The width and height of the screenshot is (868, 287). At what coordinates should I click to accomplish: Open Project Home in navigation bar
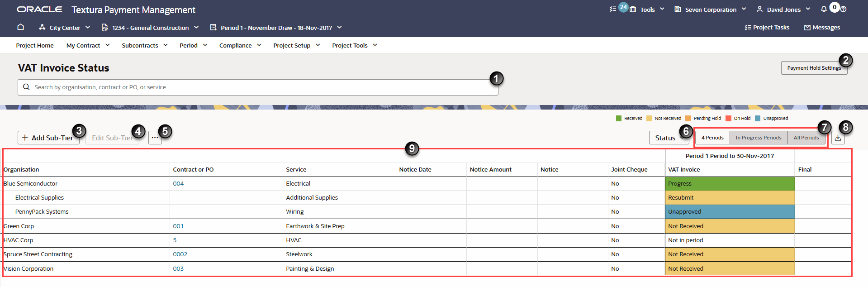pyautogui.click(x=35, y=45)
